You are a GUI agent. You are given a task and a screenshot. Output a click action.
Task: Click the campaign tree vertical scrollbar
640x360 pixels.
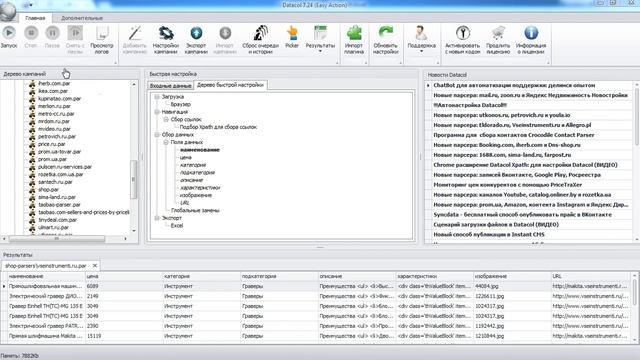133,179
